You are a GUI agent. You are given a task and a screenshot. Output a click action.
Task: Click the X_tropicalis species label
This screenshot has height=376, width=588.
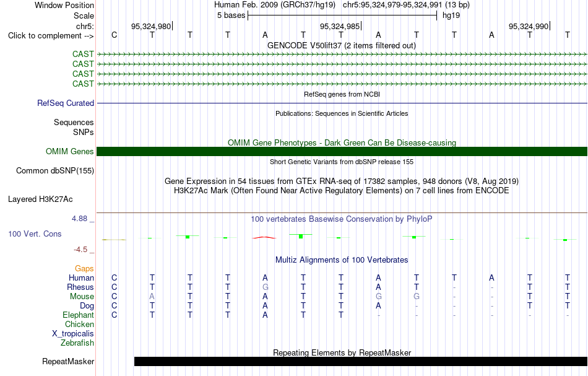point(73,334)
